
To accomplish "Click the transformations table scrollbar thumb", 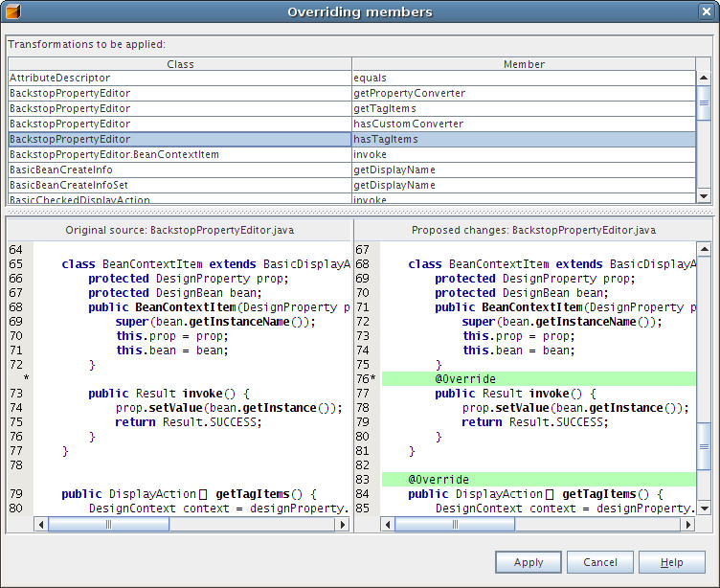I will (x=704, y=102).
